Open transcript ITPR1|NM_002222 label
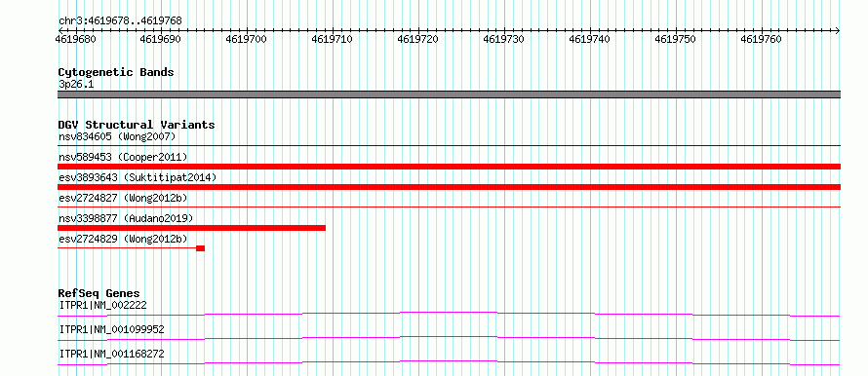The width and height of the screenshot is (868, 376). [102, 305]
